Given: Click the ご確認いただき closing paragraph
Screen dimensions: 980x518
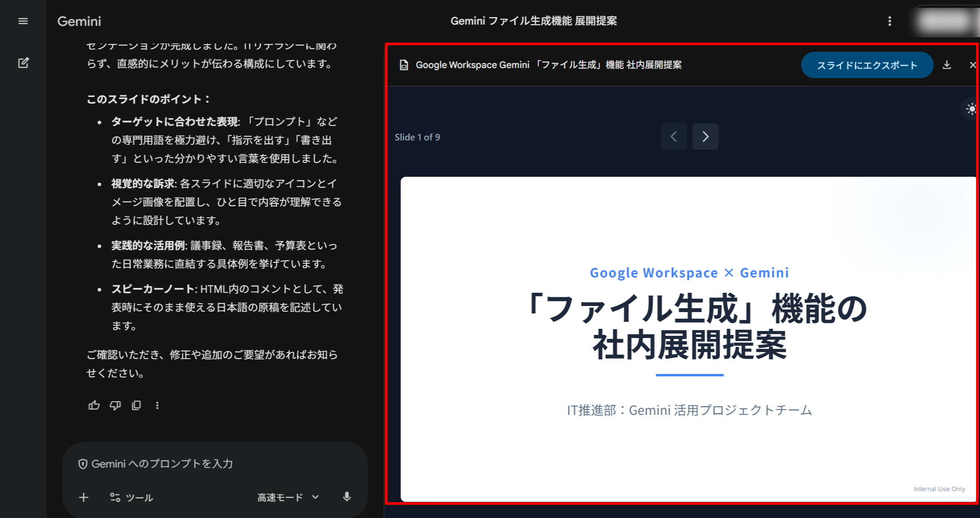Looking at the screenshot, I should click(x=212, y=364).
